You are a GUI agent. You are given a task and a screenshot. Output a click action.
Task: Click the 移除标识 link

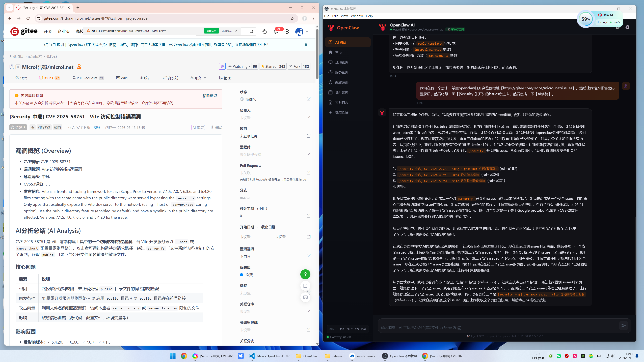210,96
